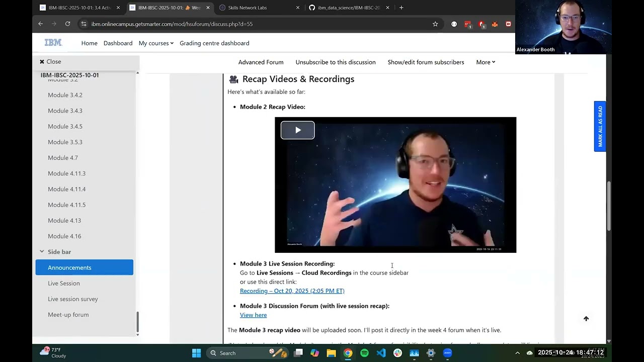Switch to the ibm_data_science GitHub tab
Image resolution: width=644 pixels, height=362 pixels.
click(349, 8)
